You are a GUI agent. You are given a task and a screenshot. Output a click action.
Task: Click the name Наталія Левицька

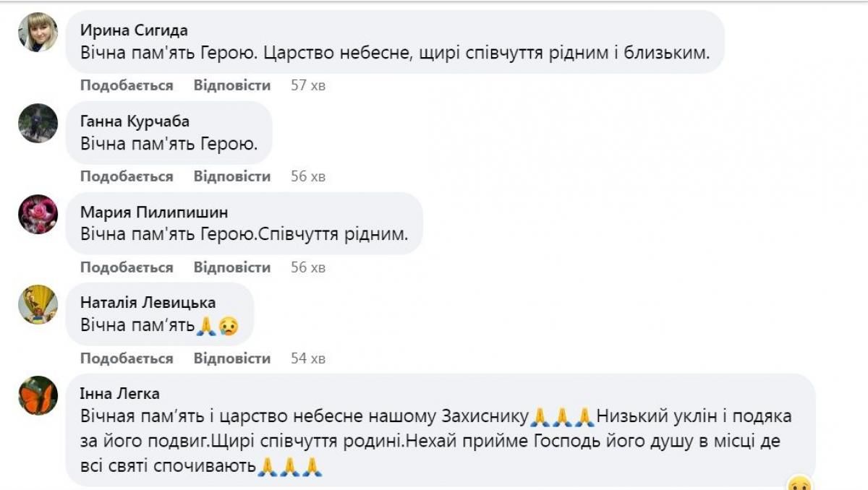point(148,303)
